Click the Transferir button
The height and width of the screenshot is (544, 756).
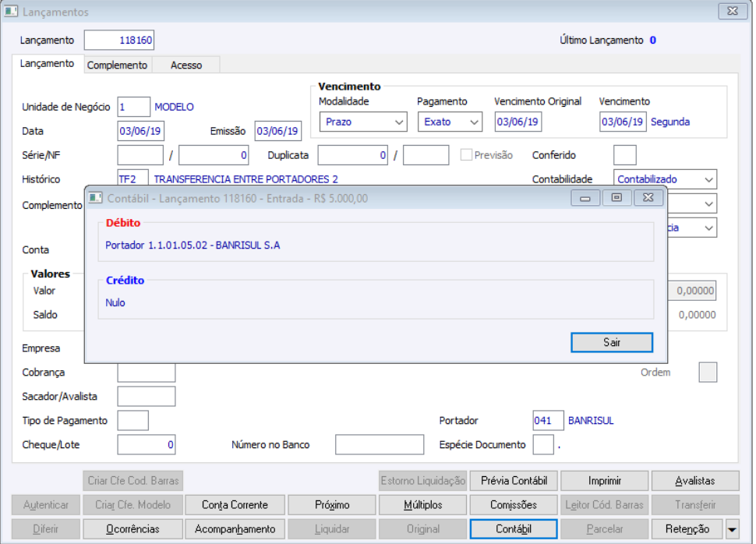(x=695, y=505)
